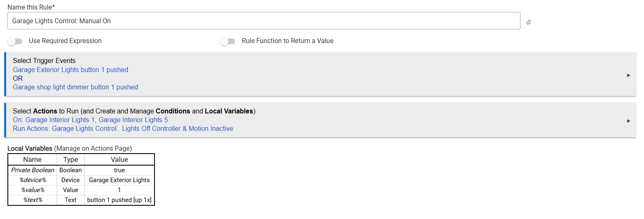
Task: Click the %text% variable name cell
Action: pos(33,200)
